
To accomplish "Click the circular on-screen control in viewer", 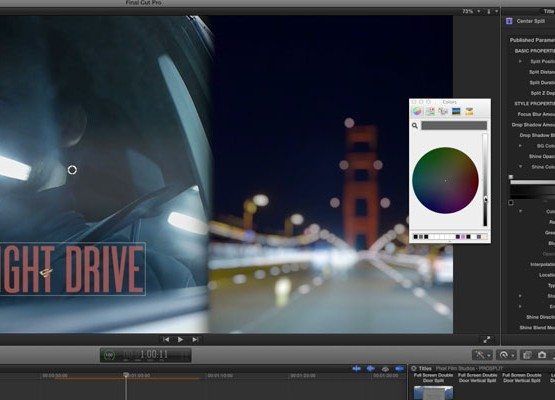I will click(x=72, y=170).
